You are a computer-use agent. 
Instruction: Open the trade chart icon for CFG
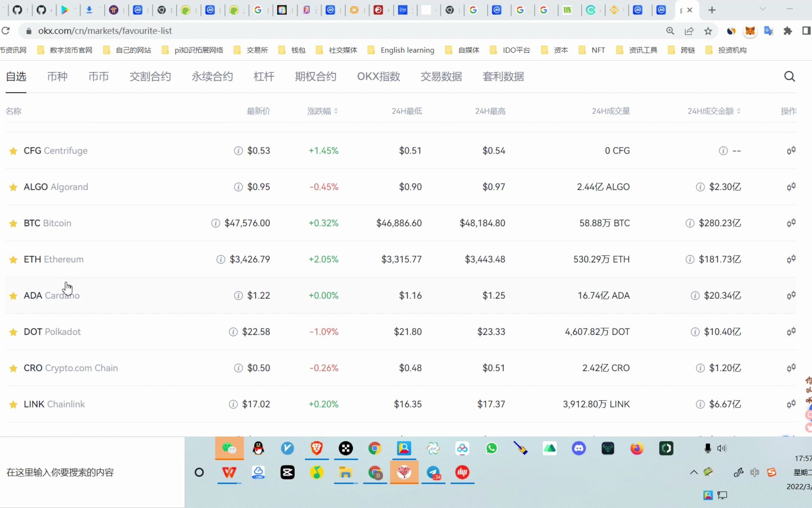pos(791,151)
